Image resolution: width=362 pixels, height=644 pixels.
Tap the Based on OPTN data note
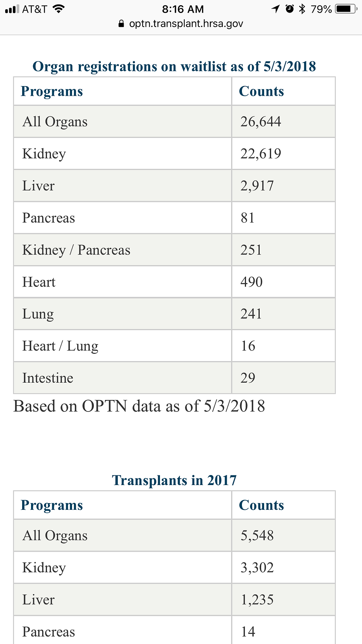click(139, 406)
